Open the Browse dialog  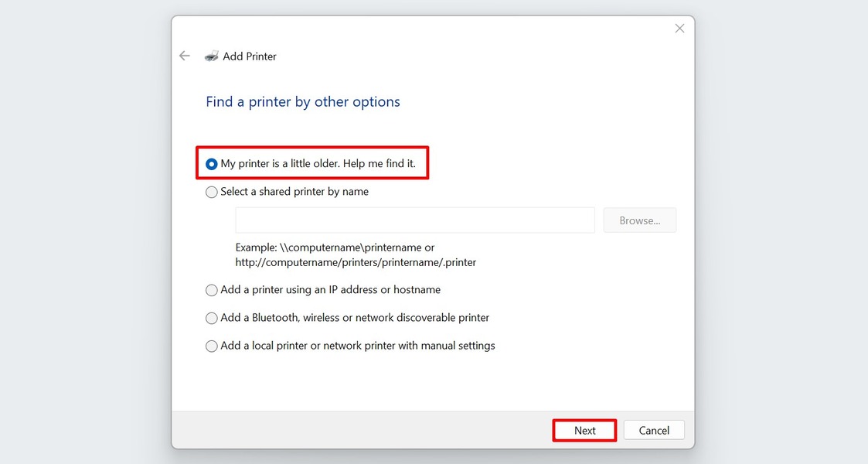639,220
